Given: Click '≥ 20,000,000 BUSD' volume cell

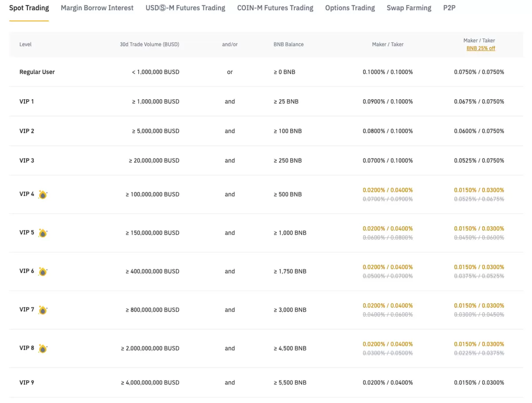Looking at the screenshot, I should [154, 160].
